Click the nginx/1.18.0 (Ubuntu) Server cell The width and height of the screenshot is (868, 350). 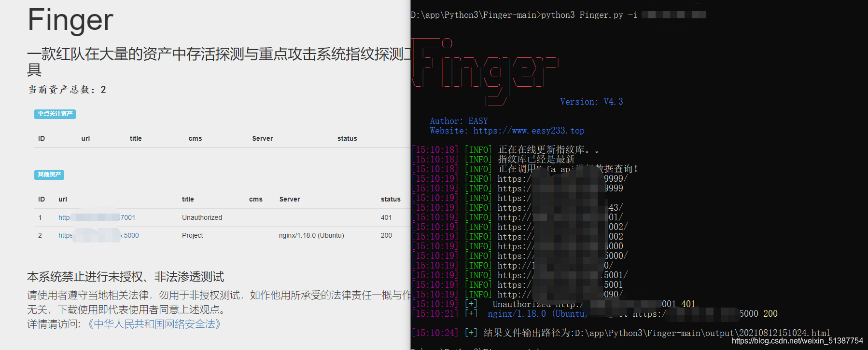311,235
